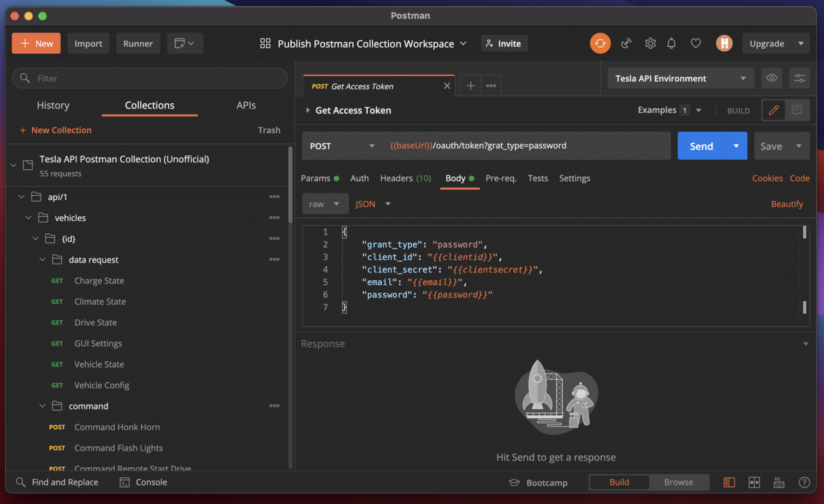Open the manage environments sliders icon
824x504 pixels.
pos(799,79)
